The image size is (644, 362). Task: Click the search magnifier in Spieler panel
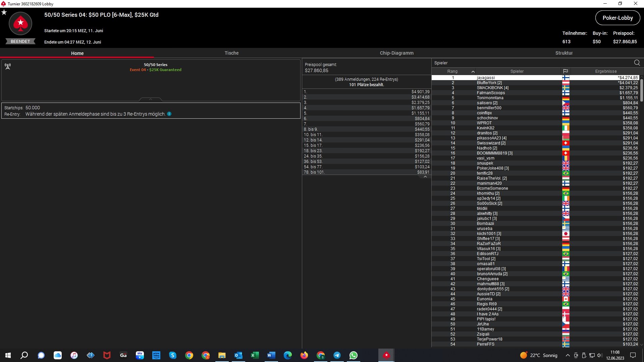tap(637, 63)
